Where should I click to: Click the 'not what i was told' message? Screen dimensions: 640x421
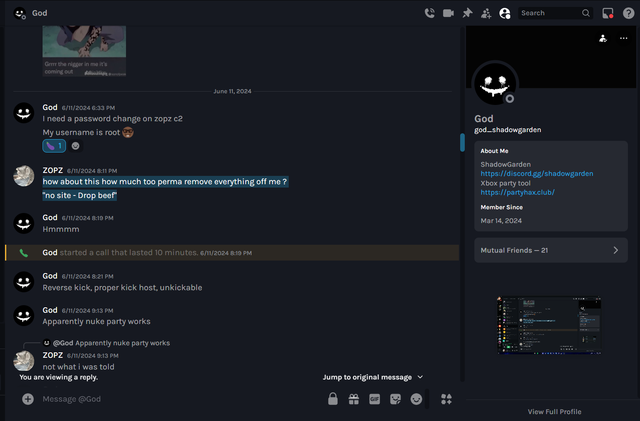point(78,367)
